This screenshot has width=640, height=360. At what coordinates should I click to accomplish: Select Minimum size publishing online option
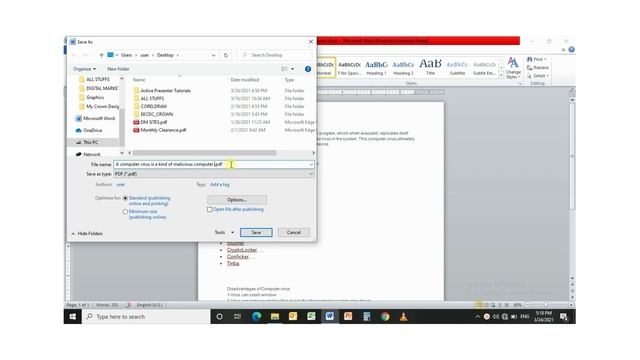coord(125,212)
